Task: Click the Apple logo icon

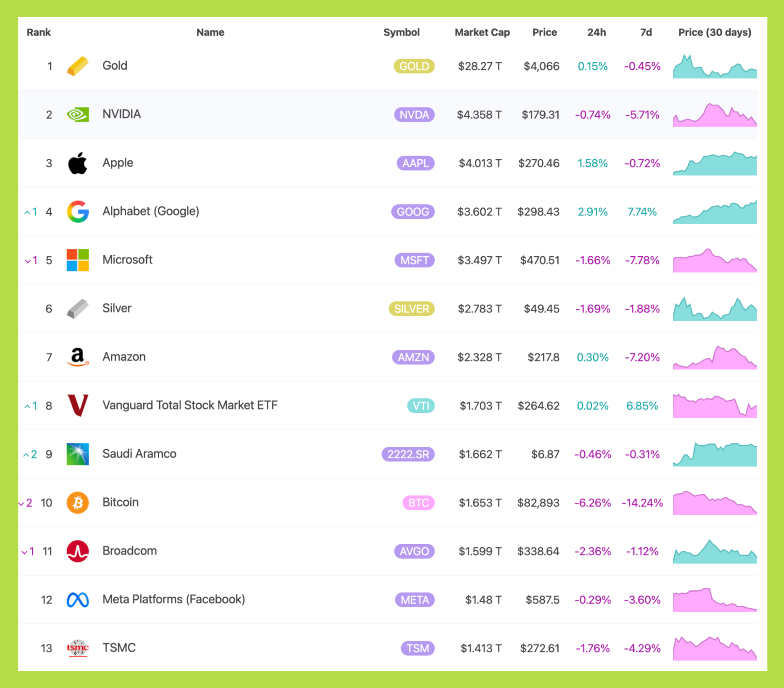Action: coord(78,163)
